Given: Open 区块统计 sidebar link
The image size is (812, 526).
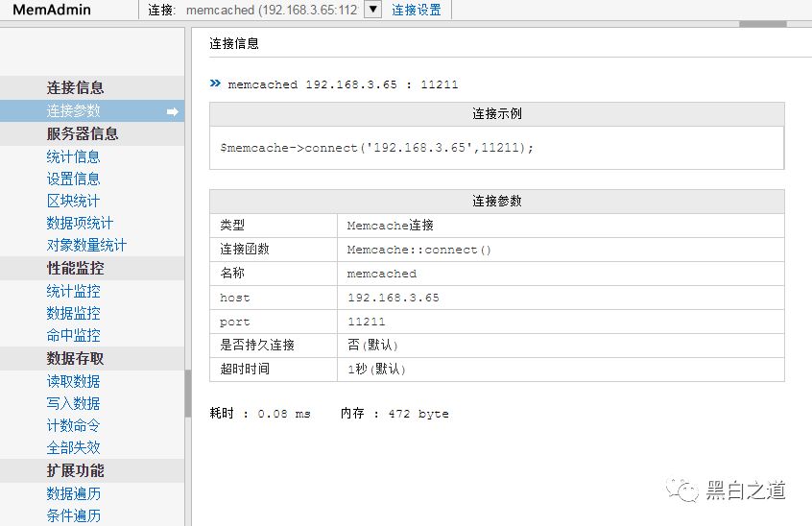Looking at the screenshot, I should [73, 201].
